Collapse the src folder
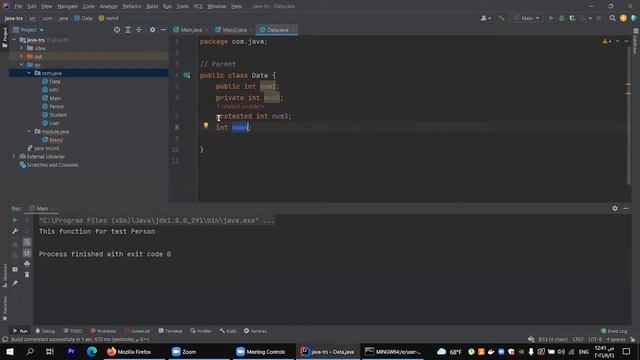640x360 pixels. pyautogui.click(x=22, y=64)
